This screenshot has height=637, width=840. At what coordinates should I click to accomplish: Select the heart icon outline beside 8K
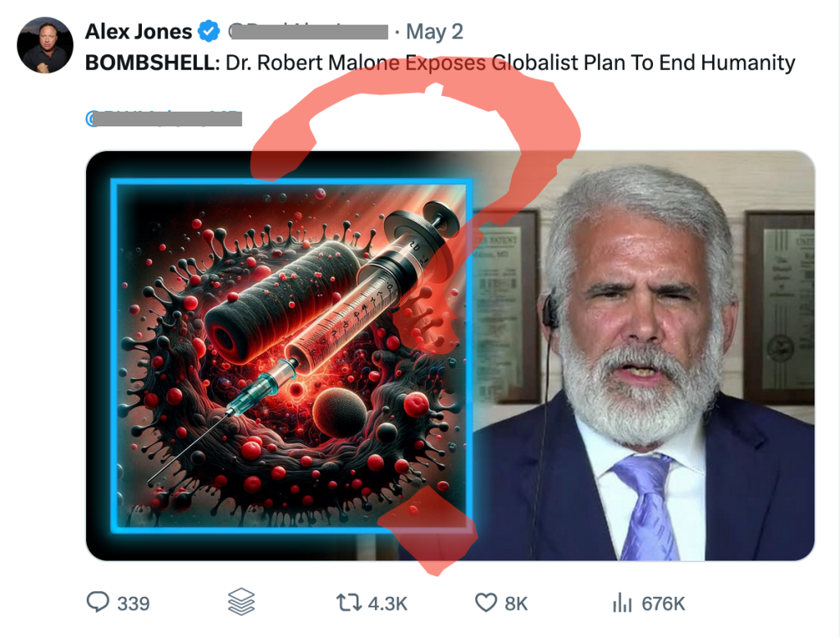coord(485,602)
